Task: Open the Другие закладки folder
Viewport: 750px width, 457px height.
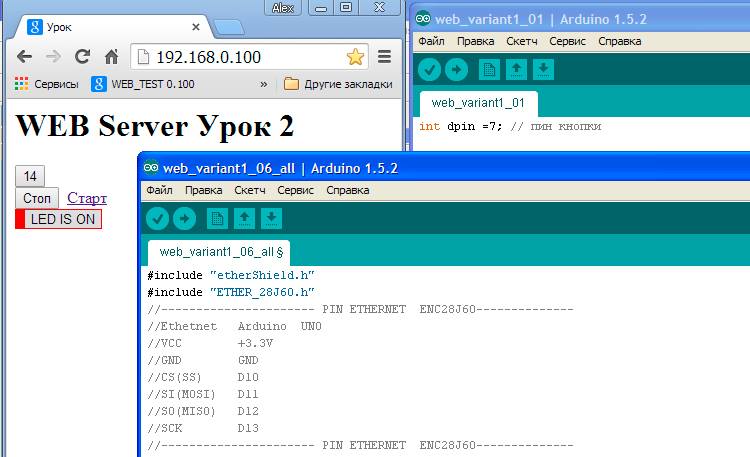Action: tap(338, 84)
